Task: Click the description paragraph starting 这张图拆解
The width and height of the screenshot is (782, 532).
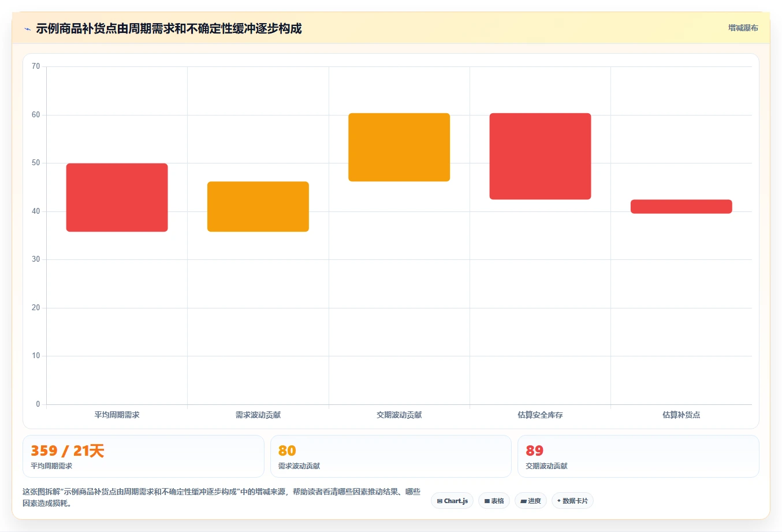Action: click(222, 497)
